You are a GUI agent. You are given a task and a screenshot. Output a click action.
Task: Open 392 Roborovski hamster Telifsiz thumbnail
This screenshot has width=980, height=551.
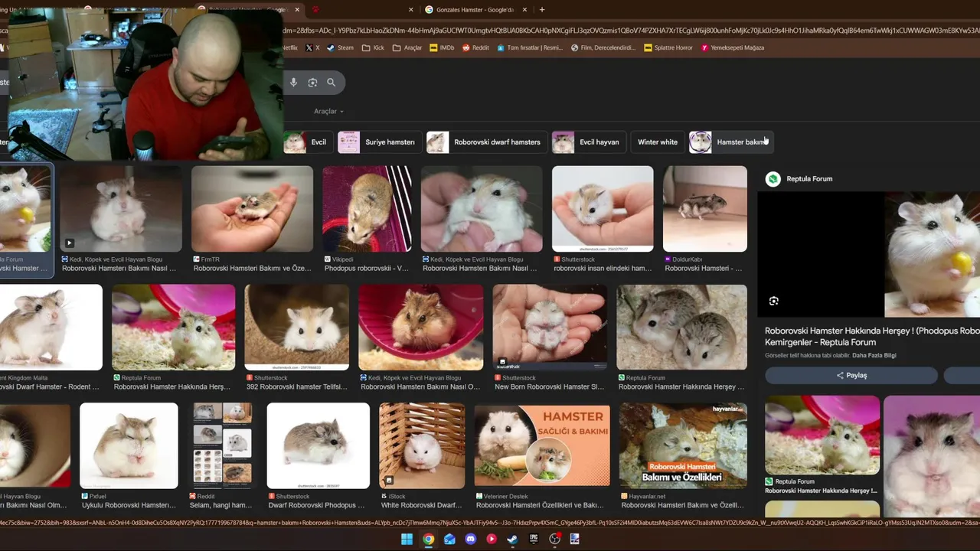pos(297,328)
